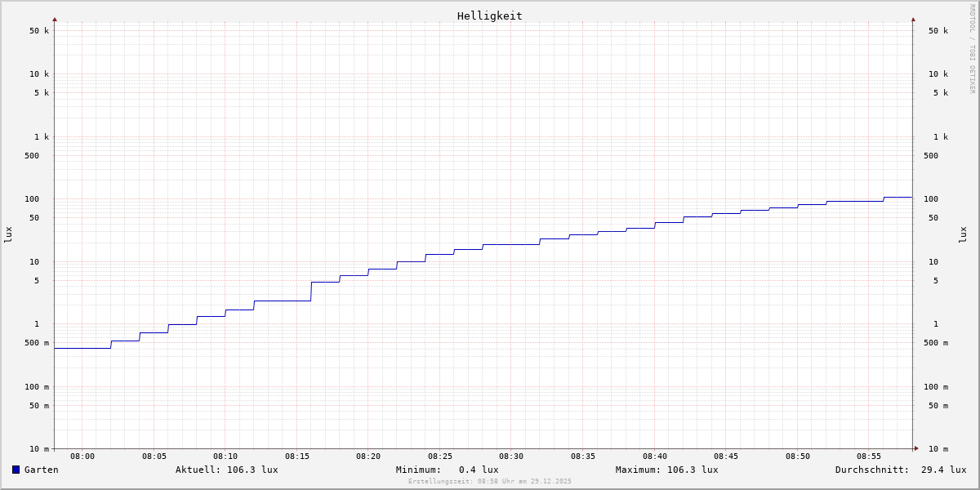Click the Erstellungszeit timestamp footer text
Viewport: 980px width, 490px height.
click(x=490, y=482)
